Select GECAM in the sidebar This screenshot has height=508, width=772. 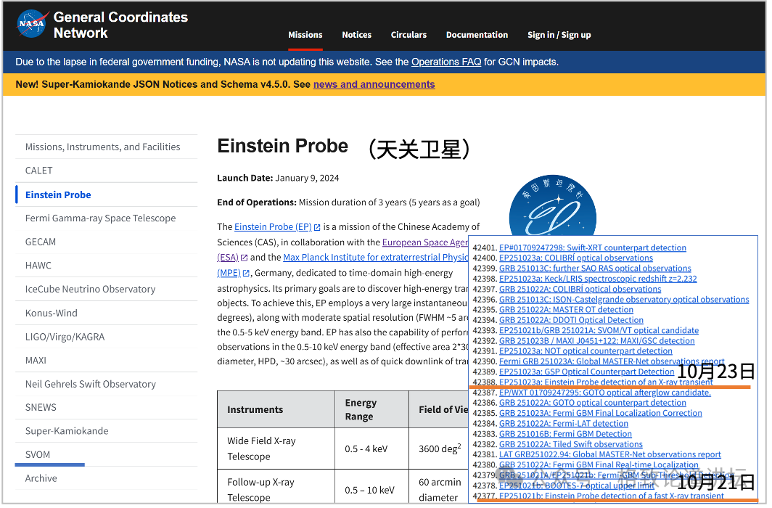click(107, 243)
